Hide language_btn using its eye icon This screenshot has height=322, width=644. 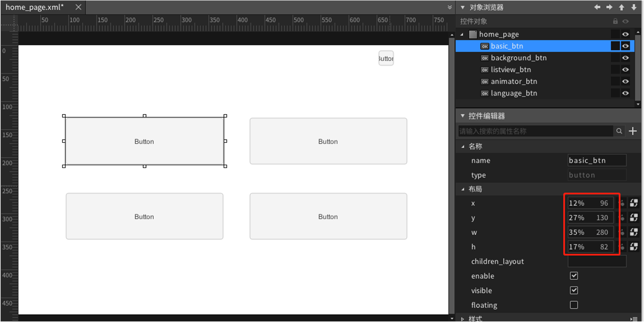point(625,93)
